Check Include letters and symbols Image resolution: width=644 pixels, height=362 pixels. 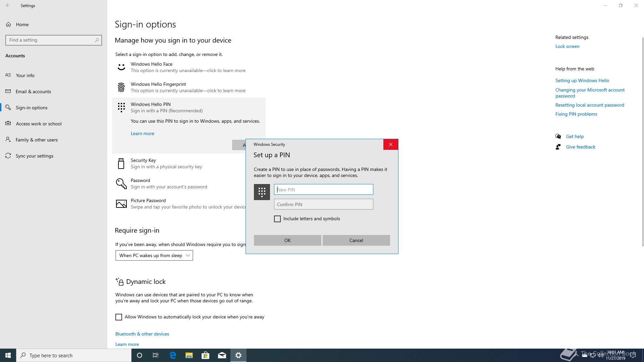tap(277, 219)
